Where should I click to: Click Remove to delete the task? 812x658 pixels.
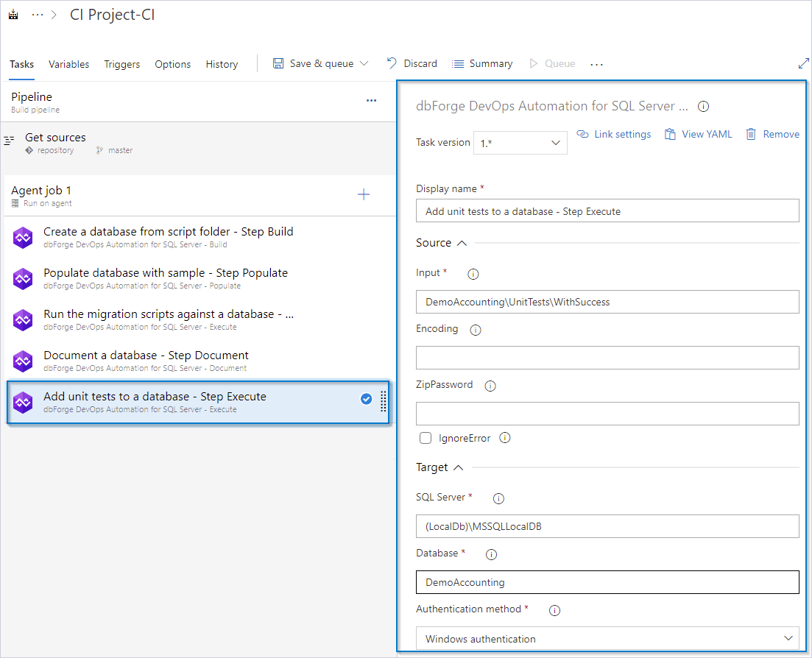tap(772, 134)
